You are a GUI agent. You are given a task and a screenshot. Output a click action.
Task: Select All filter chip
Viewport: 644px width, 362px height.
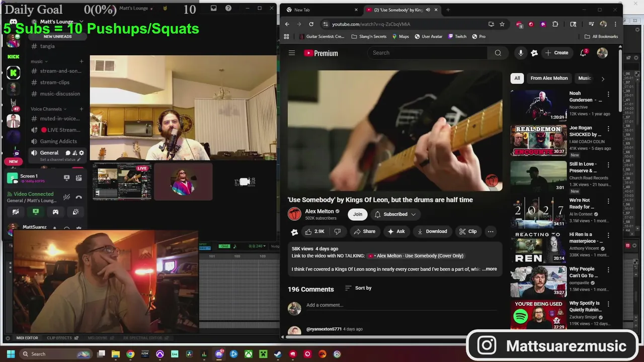click(x=517, y=78)
